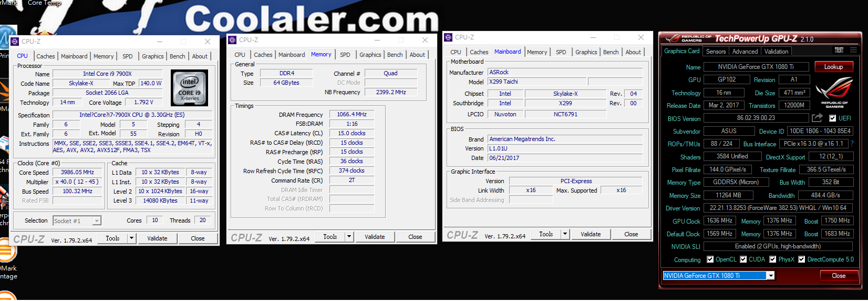Switch to the Validation tab in GPU-Z
The width and height of the screenshot is (868, 301).
777,52
